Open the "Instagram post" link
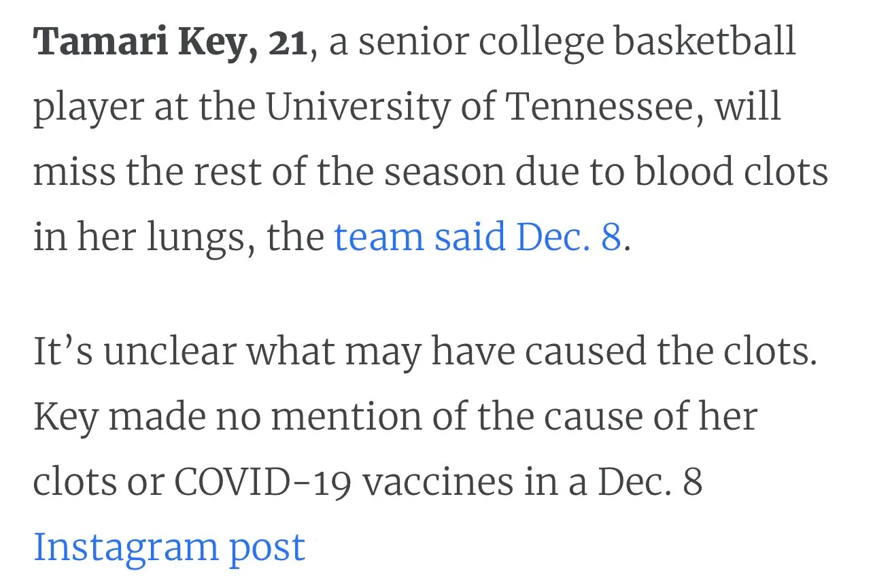This screenshot has height=588, width=873. click(x=169, y=547)
